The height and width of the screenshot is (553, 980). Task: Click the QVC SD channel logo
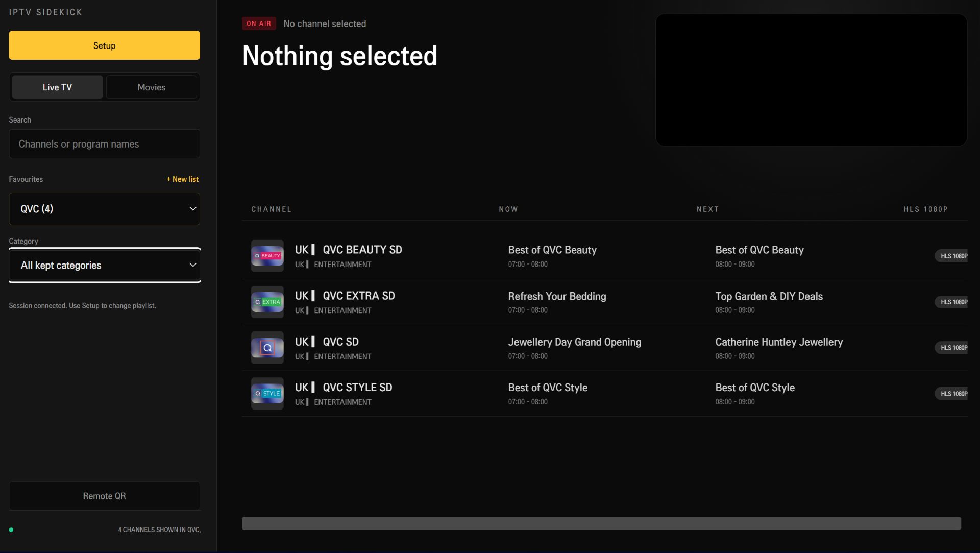(x=267, y=348)
